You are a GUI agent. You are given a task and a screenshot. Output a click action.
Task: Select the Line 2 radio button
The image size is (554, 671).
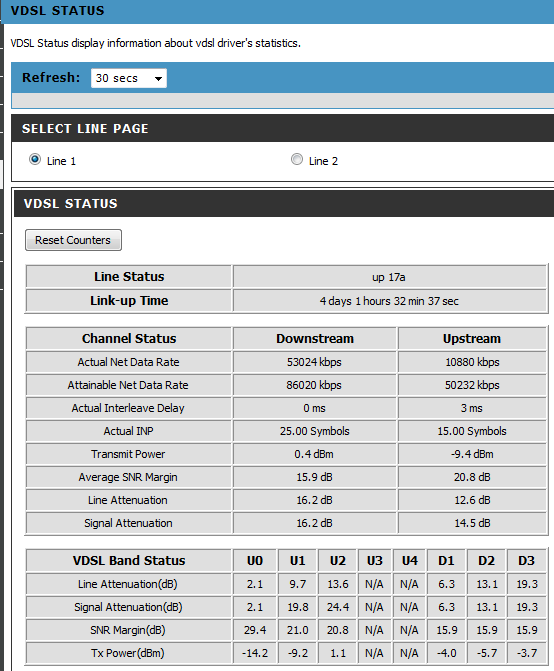(x=296, y=160)
